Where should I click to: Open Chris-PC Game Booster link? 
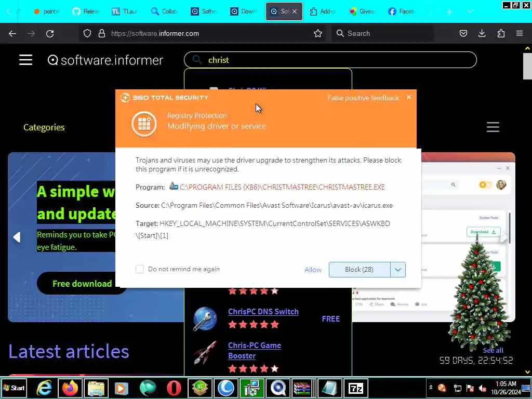tap(255, 351)
